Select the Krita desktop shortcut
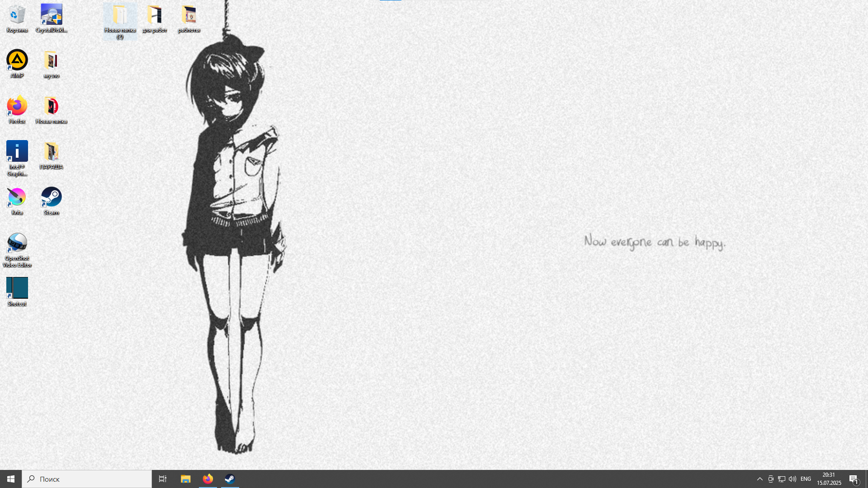 (17, 201)
